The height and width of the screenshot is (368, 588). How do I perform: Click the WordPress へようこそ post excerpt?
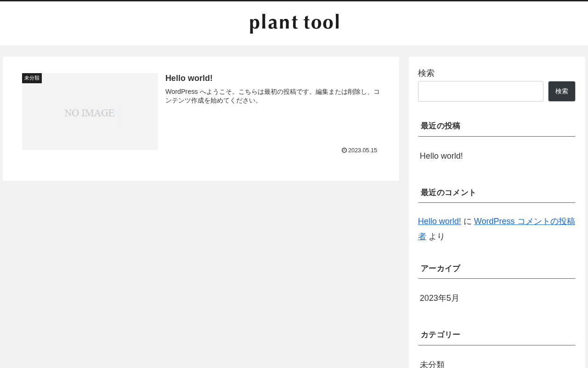(x=272, y=96)
